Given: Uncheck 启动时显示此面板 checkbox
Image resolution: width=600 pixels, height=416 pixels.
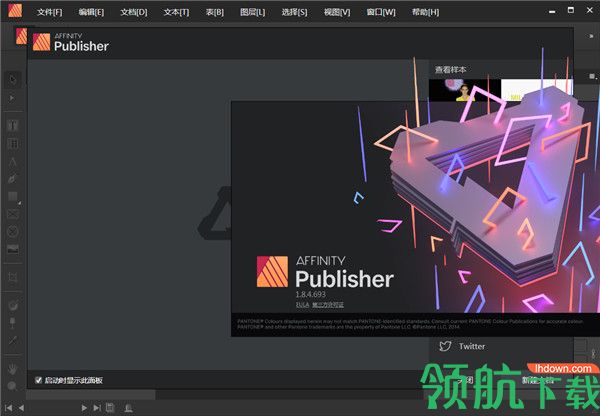Looking at the screenshot, I should coord(38,380).
